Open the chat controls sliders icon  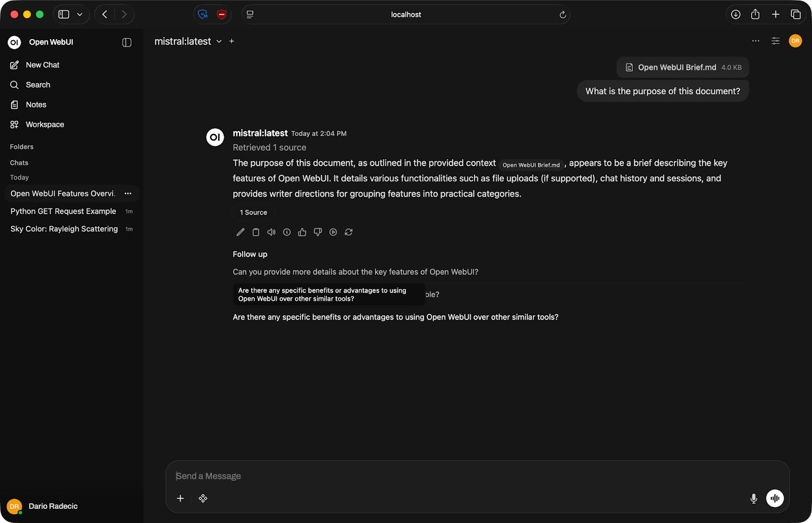pos(775,41)
